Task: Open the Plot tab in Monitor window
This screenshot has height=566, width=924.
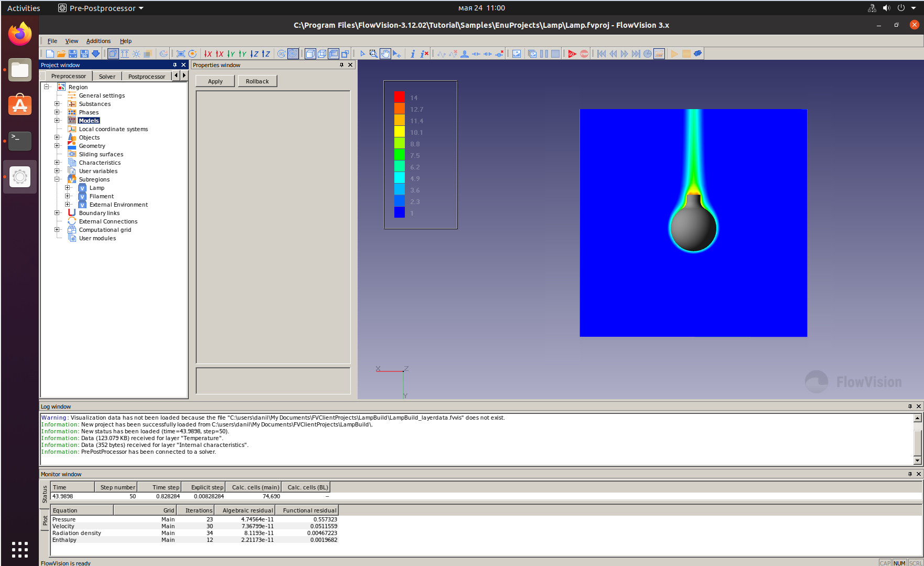Action: click(45, 520)
